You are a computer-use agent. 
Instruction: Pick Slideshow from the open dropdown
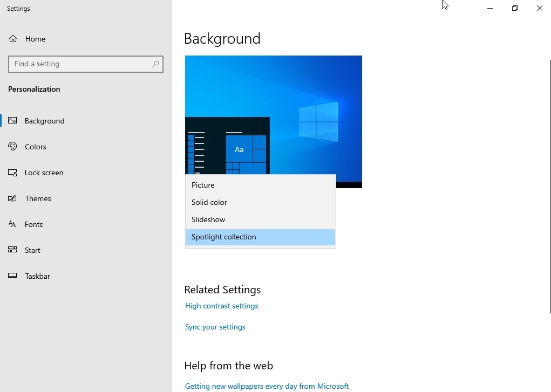208,219
